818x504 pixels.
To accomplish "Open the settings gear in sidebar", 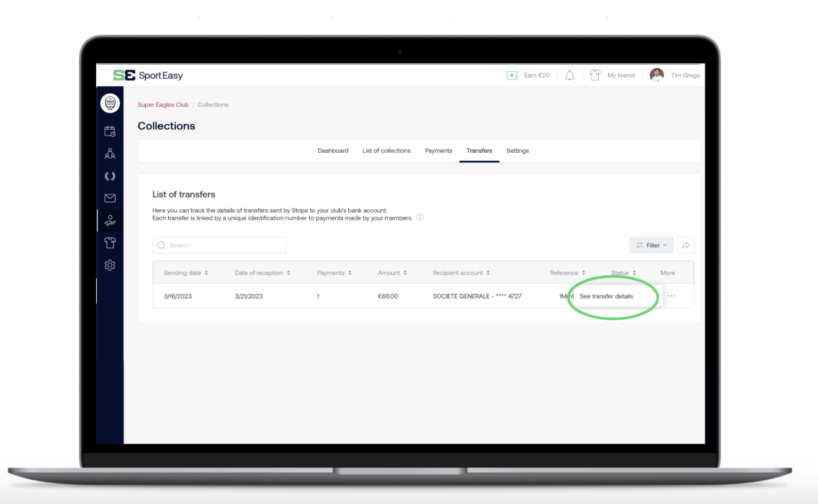I will [x=110, y=265].
